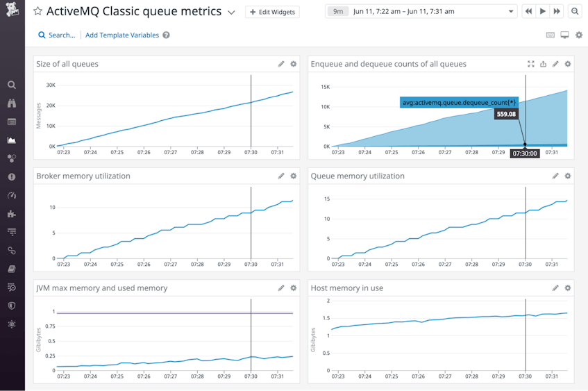Open APM stacked-lines icon in sidebar
Viewport: 588px width, 391px height.
(x=12, y=232)
